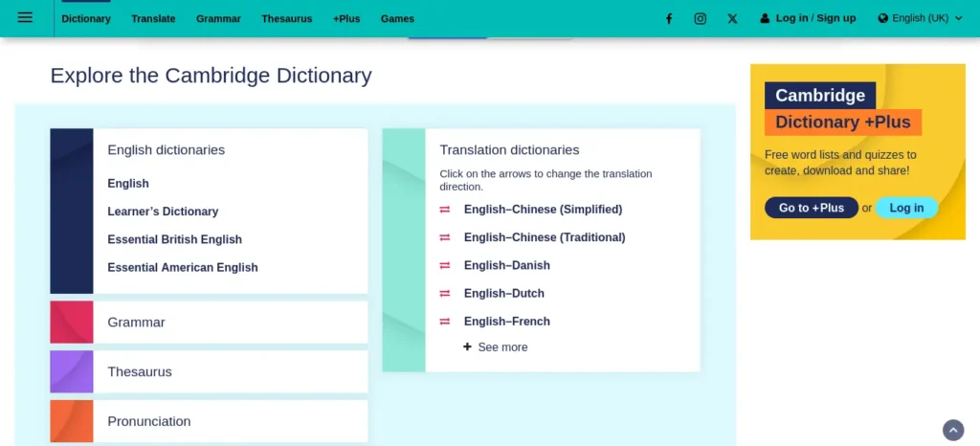
Task: Click the Cambridge Dictionary +Plus banner title
Action: click(x=843, y=109)
